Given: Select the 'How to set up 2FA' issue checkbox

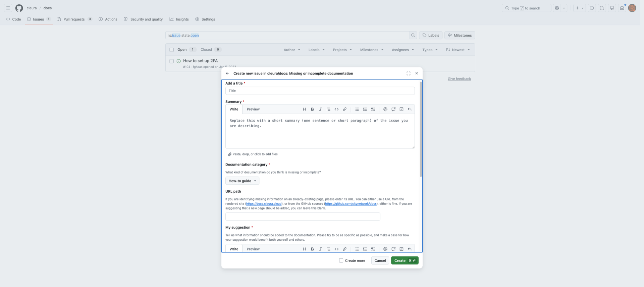Looking at the screenshot, I should 172,61.
